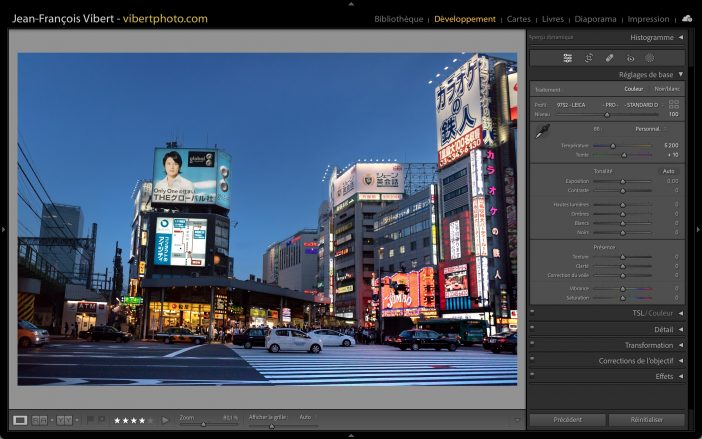Choose Noir/blanc treatment
702x439 pixels.
pos(667,89)
